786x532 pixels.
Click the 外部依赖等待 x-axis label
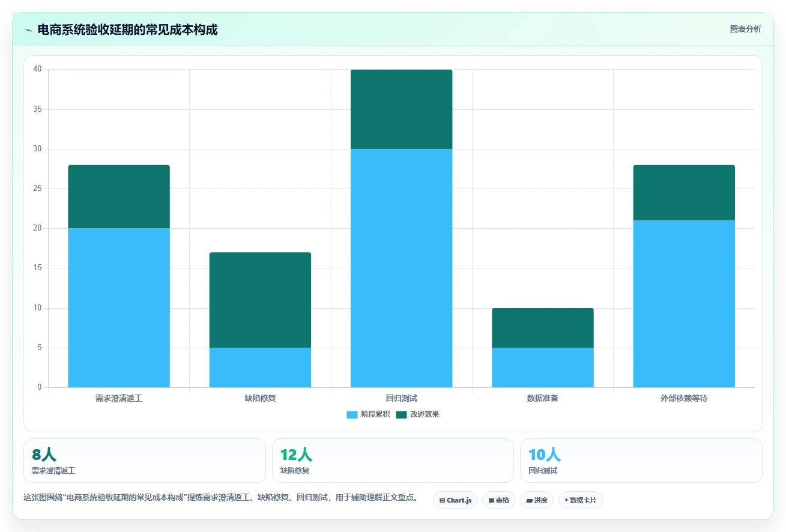(684, 398)
